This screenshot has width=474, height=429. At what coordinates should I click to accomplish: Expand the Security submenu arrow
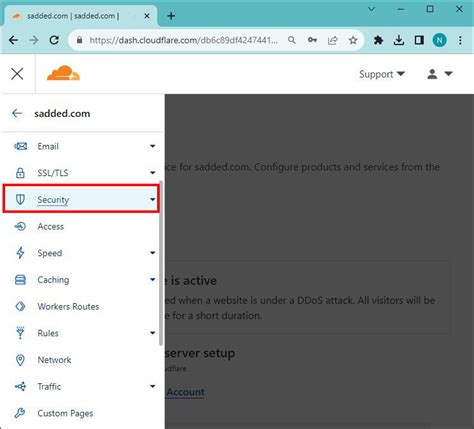coord(152,199)
